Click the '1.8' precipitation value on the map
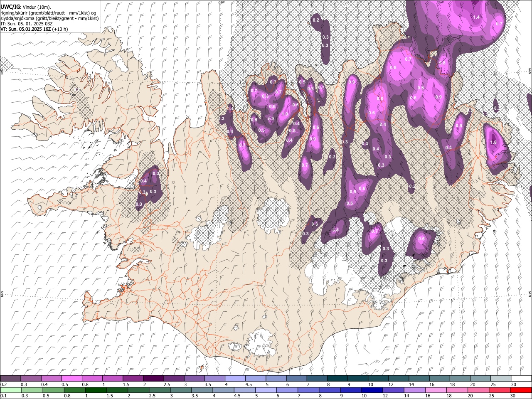Image resolution: width=532 pixels, height=399 pixels. (493, 142)
